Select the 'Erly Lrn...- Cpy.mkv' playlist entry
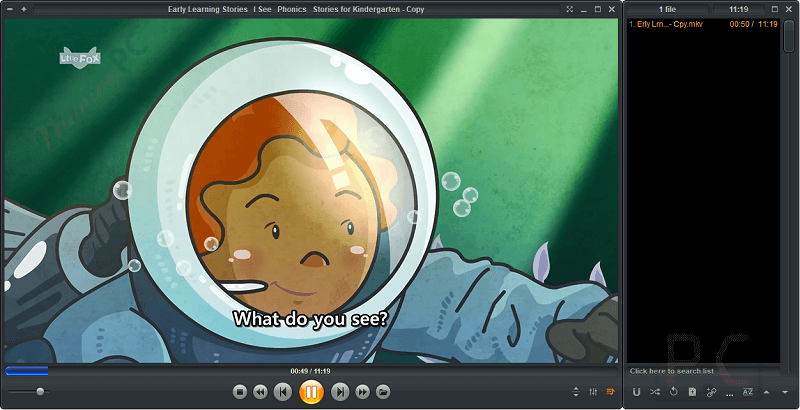This screenshot has height=410, width=800. (703, 24)
